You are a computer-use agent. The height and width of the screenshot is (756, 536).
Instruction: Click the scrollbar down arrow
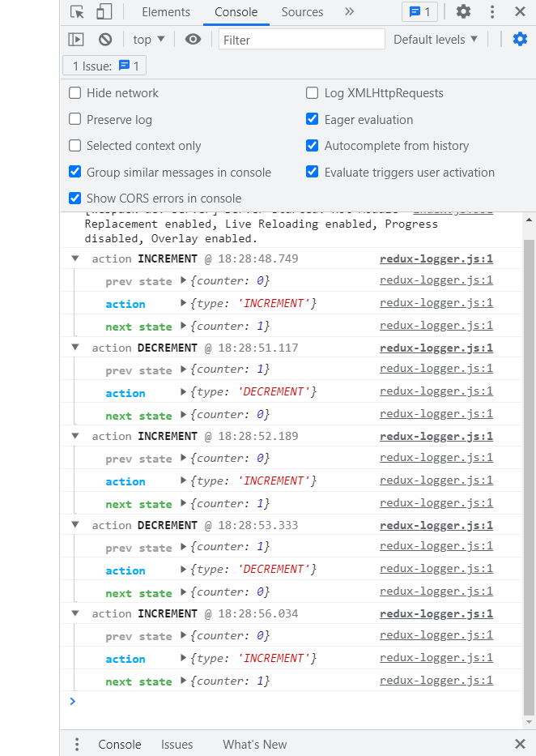(529, 722)
